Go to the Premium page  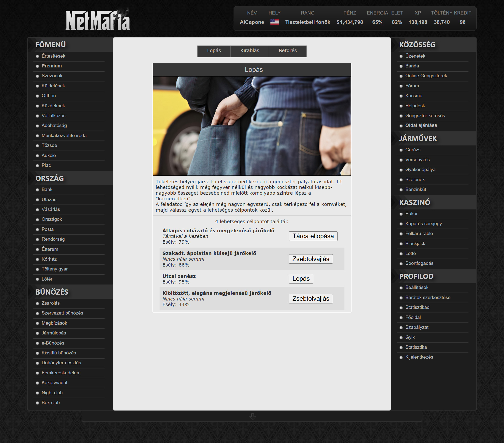point(52,66)
